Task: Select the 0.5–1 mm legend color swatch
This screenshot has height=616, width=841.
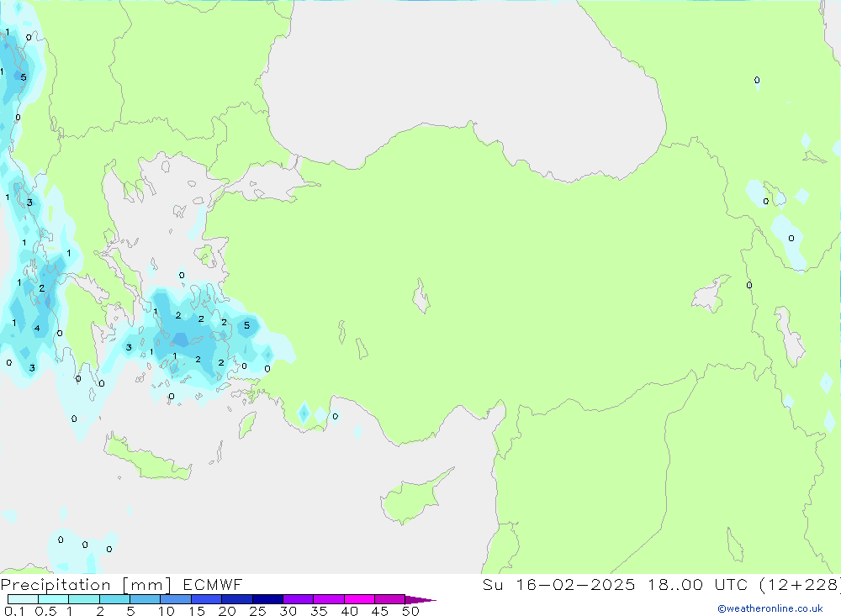Action: click(53, 599)
